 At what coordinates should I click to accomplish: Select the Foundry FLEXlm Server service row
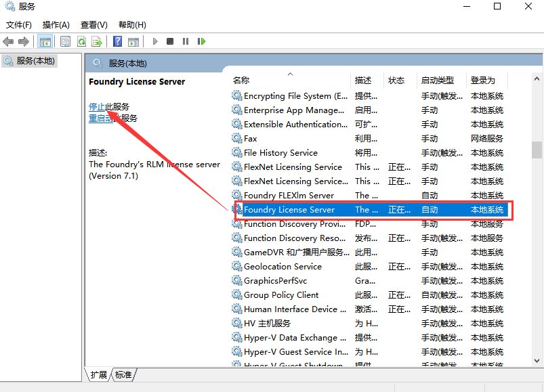click(x=289, y=196)
